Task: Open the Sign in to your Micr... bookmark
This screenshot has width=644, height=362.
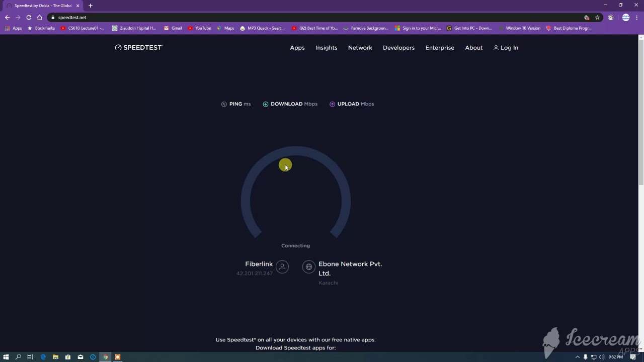Action: (x=418, y=28)
